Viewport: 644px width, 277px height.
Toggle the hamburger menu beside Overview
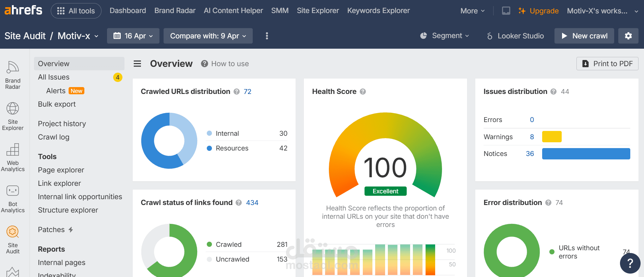pyautogui.click(x=137, y=63)
